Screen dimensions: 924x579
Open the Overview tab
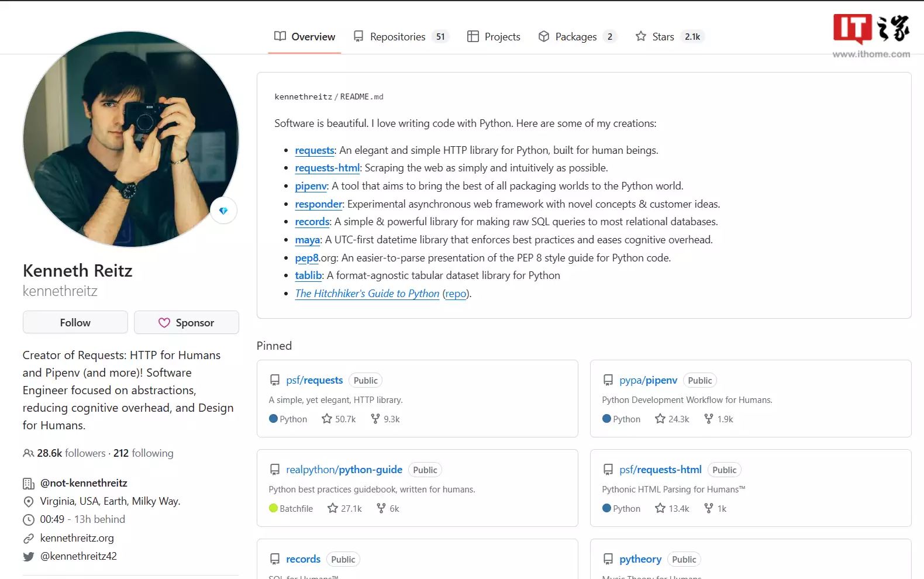coord(305,36)
